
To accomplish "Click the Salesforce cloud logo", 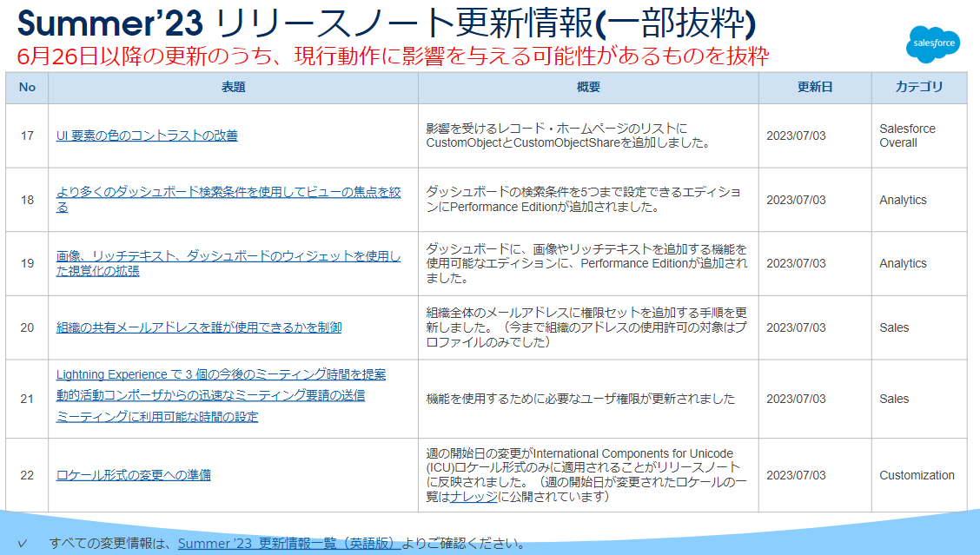I will (933, 43).
